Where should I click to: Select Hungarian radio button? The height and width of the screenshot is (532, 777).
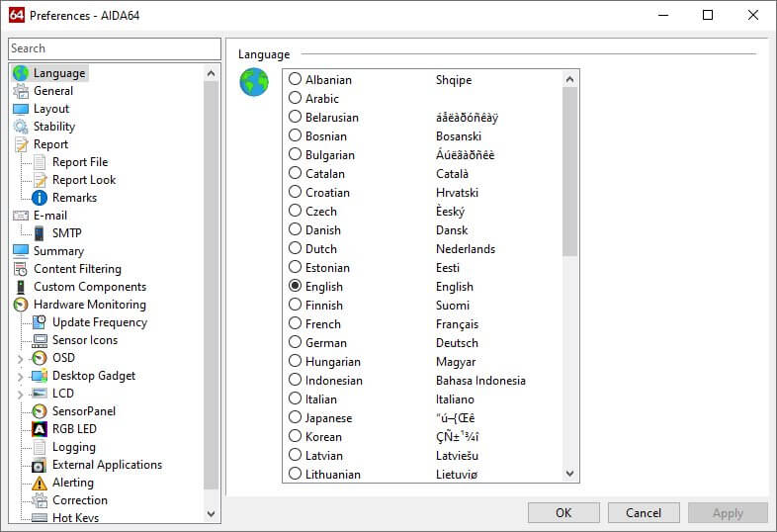(x=295, y=361)
